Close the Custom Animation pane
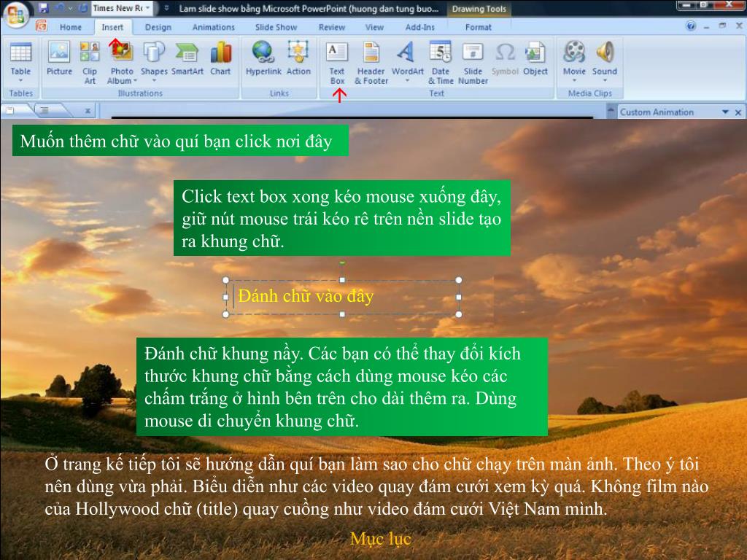747x560 pixels. [738, 112]
